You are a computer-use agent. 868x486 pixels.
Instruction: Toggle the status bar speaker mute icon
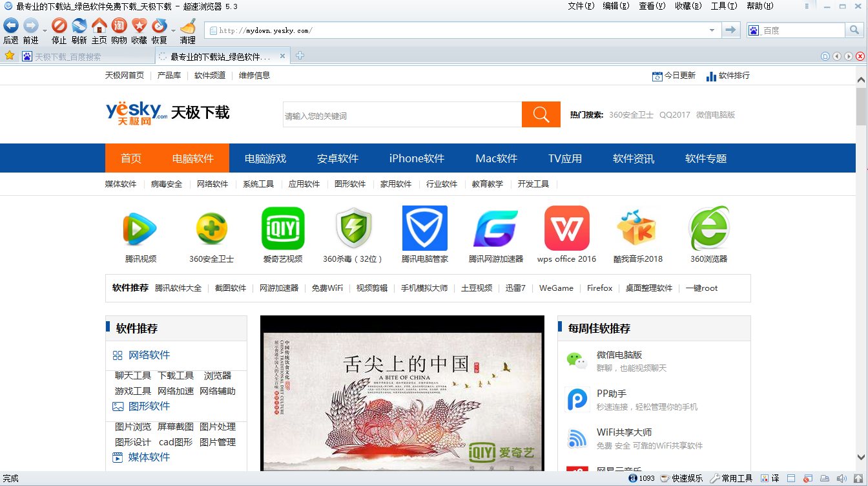(x=841, y=478)
